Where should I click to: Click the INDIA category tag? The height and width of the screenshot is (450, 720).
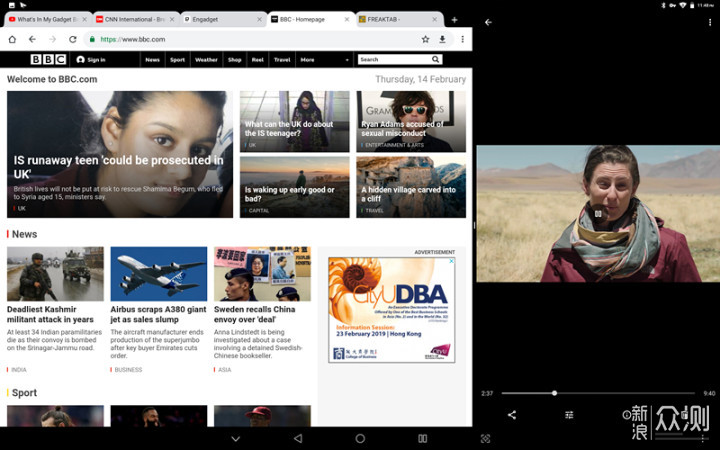pos(18,370)
